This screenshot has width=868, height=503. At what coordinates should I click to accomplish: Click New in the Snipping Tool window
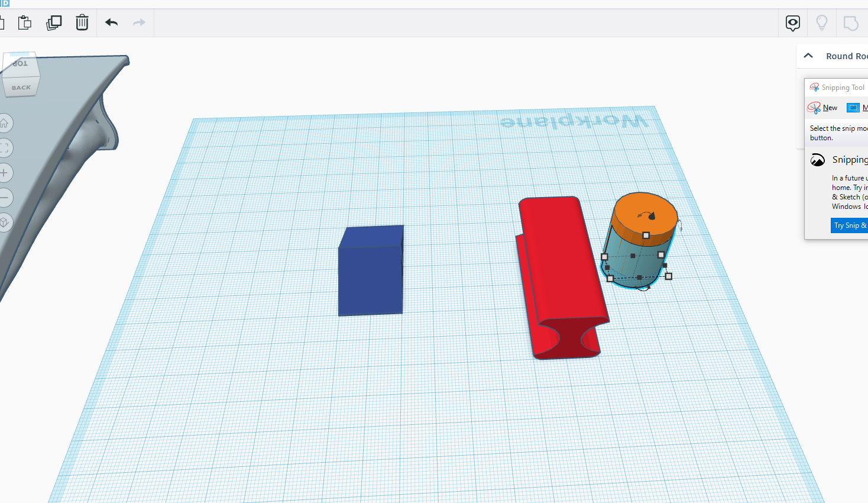(x=823, y=108)
